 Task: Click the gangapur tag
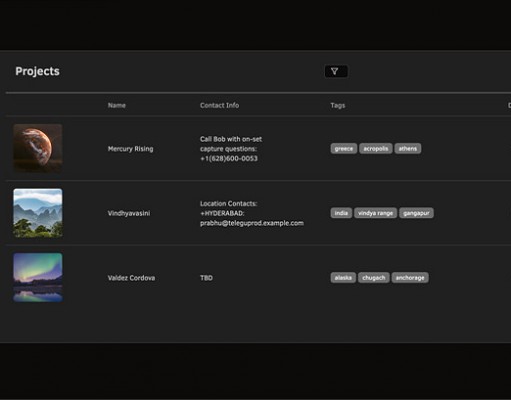[416, 213]
